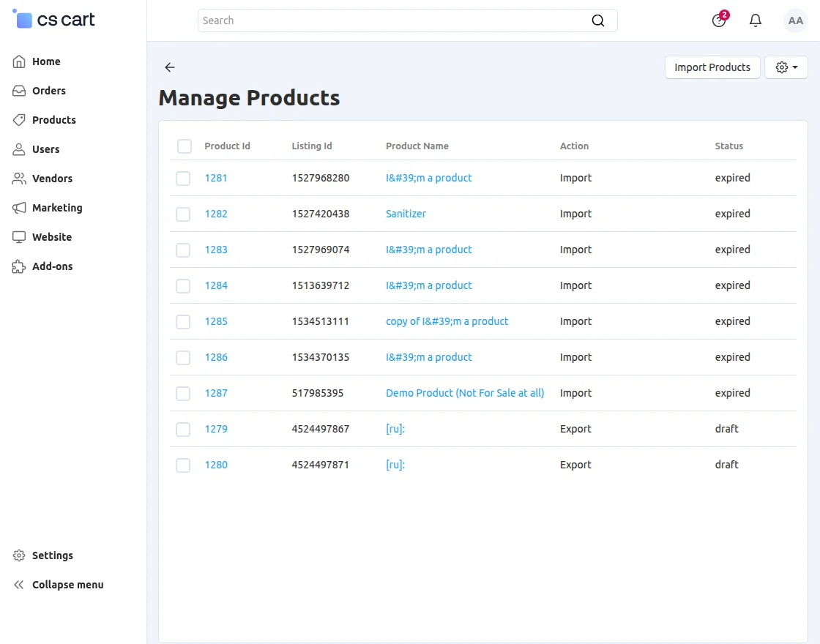Click the Home house icon
The height and width of the screenshot is (644, 820).
(19, 61)
